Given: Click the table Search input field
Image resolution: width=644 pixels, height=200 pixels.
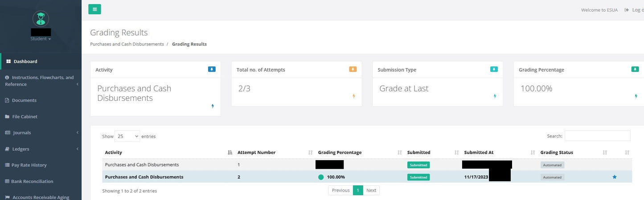Looking at the screenshot, I should pos(597,136).
